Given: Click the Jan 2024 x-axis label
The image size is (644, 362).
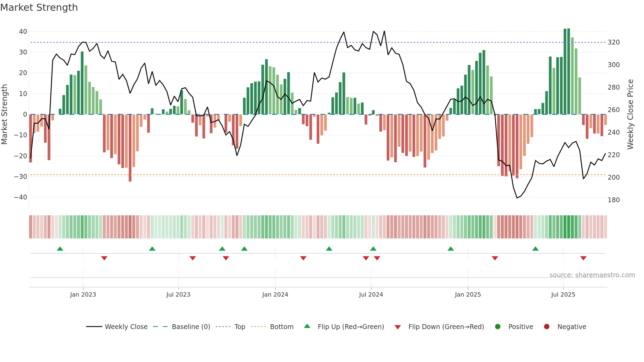Looking at the screenshot, I should click(275, 294).
